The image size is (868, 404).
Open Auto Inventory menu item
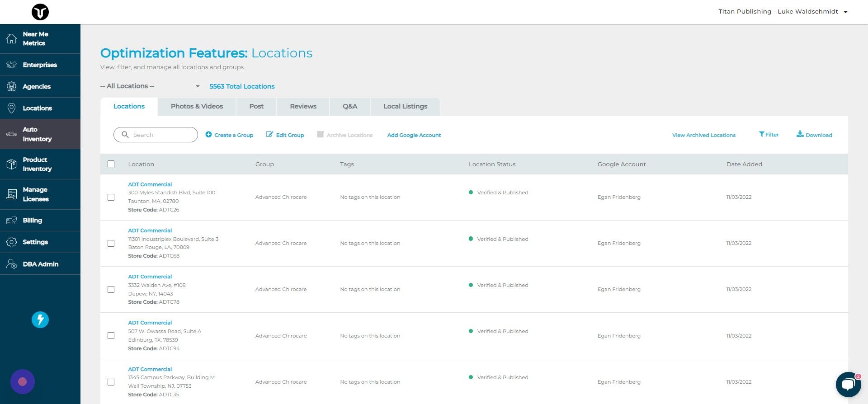pos(40,134)
